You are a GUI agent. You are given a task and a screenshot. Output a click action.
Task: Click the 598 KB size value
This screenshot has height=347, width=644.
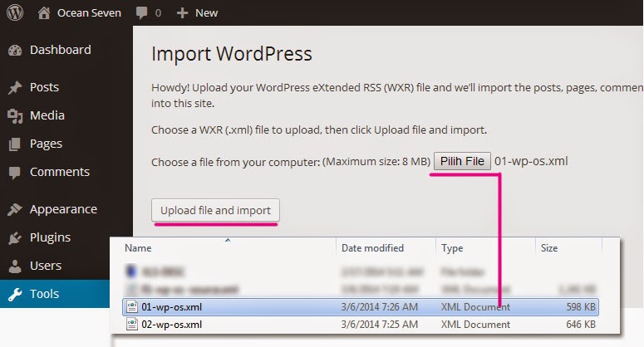click(581, 307)
